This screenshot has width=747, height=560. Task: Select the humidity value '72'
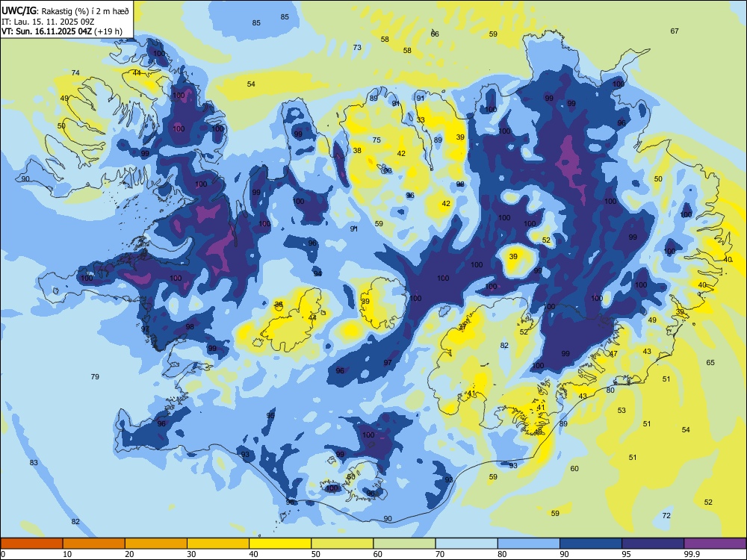click(x=666, y=515)
